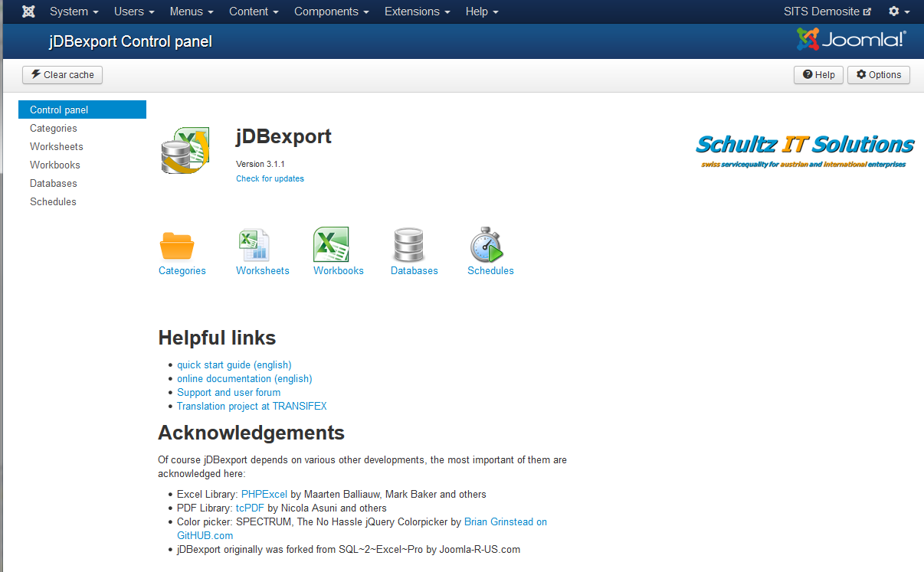Image resolution: width=924 pixels, height=572 pixels.
Task: Open the Databases cylinder icon
Action: [408, 245]
